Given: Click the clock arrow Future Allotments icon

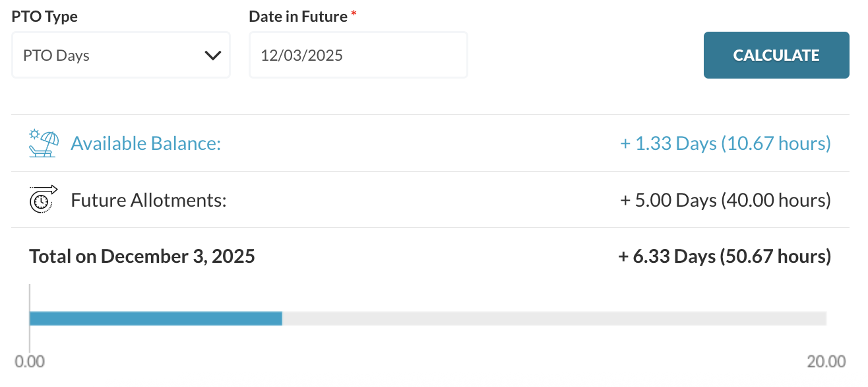Looking at the screenshot, I should (x=44, y=199).
